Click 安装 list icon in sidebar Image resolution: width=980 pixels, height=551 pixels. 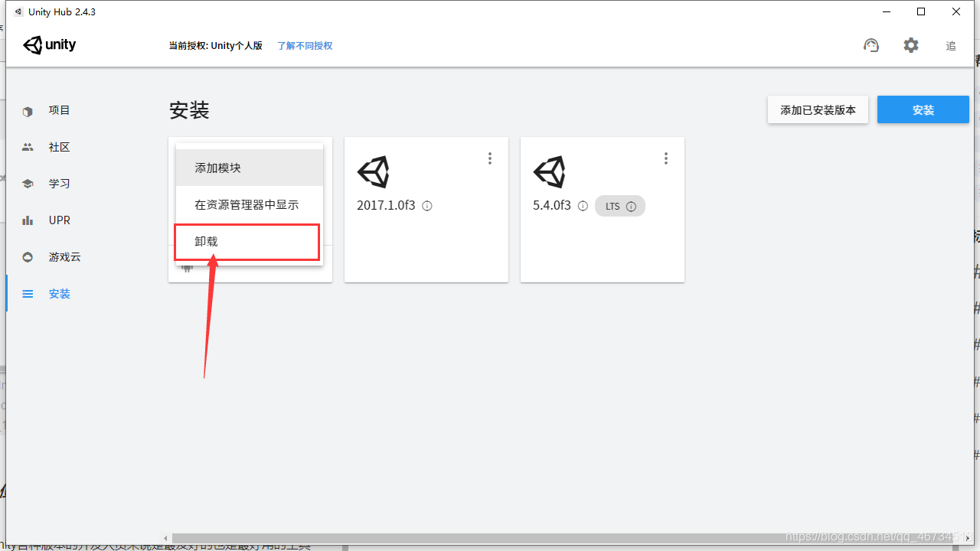coord(28,294)
